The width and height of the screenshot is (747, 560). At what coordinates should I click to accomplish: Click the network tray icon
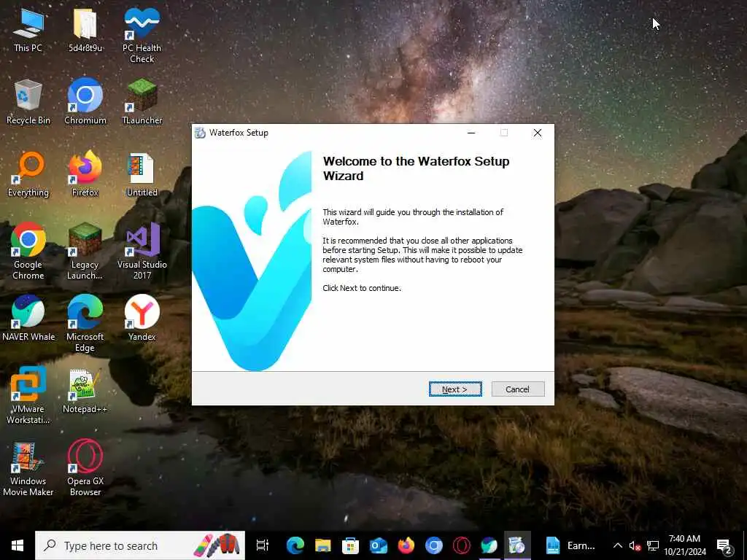point(653,545)
